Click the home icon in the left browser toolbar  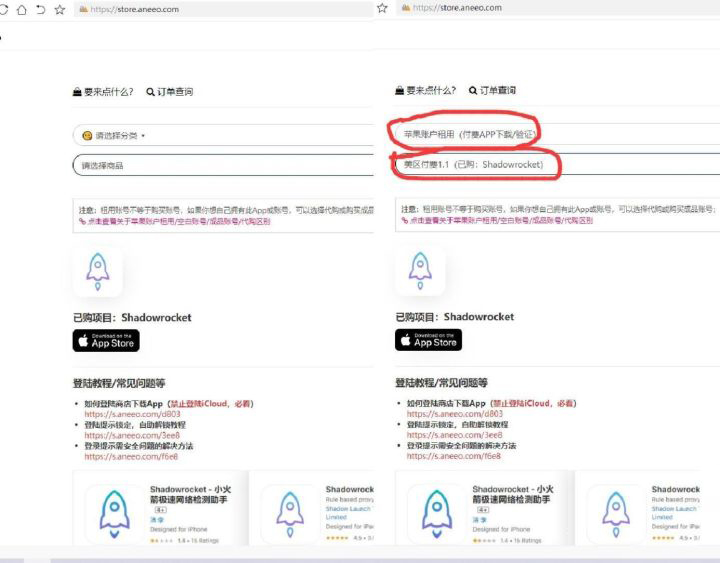[x=22, y=9]
